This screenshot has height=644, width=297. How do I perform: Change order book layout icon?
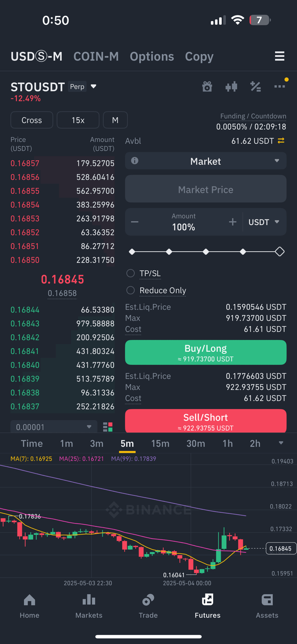click(x=108, y=427)
